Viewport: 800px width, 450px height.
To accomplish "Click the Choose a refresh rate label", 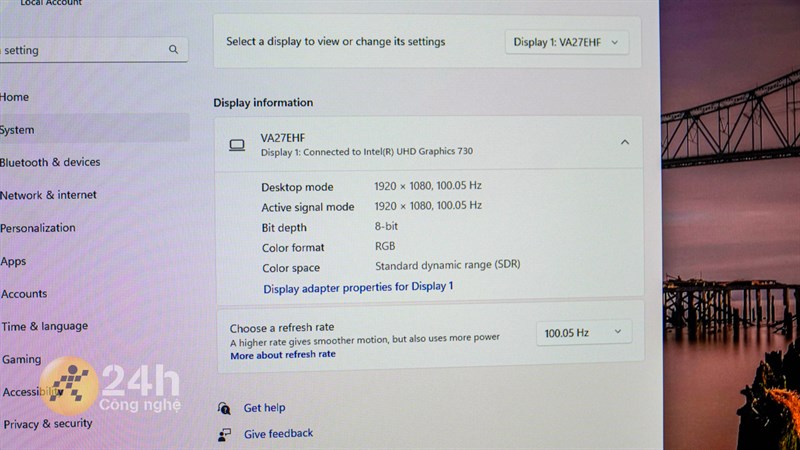I will pos(282,328).
